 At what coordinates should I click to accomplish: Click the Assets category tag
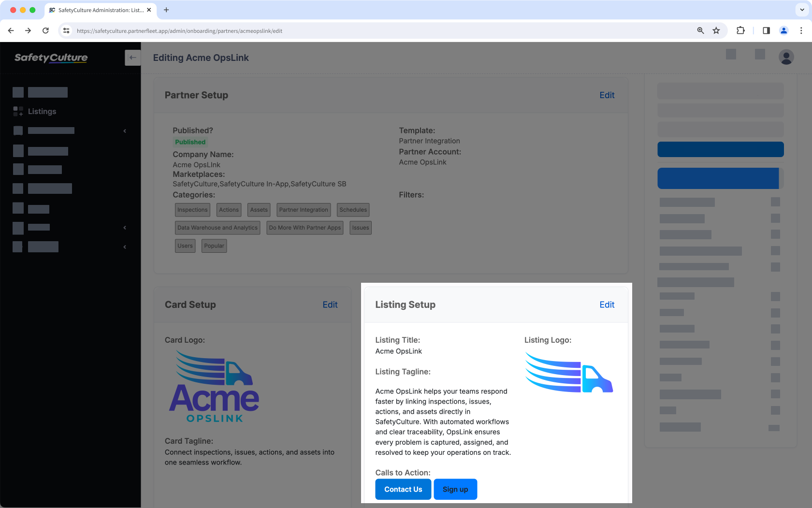click(x=259, y=210)
